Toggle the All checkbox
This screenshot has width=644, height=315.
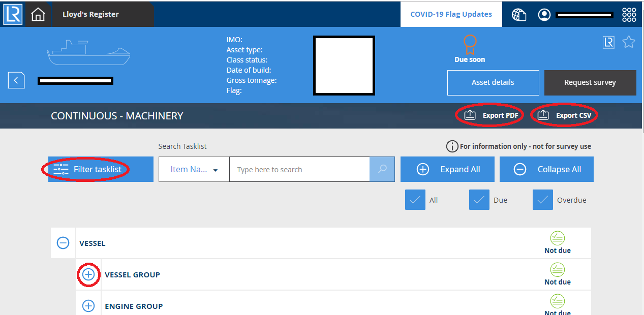[x=415, y=200]
